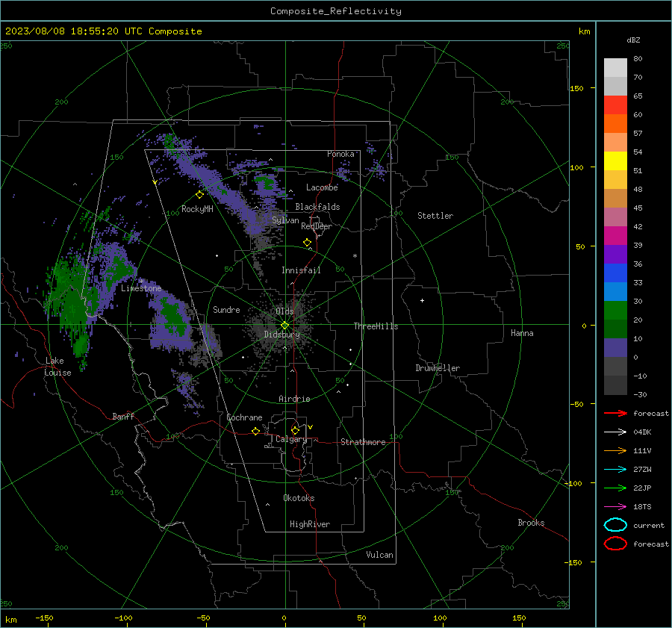The image size is (672, 628).
Task: Click the Stettler town label
Action: [x=435, y=216]
